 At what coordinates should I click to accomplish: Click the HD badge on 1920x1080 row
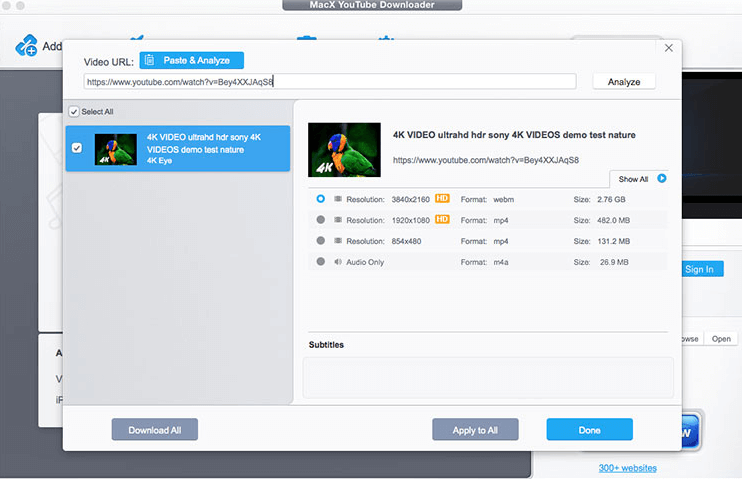[442, 219]
